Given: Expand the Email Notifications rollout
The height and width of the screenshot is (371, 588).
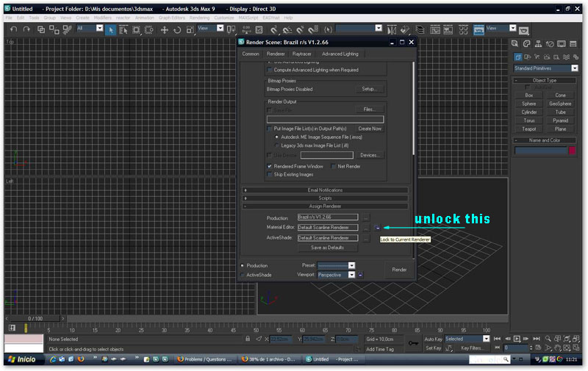Looking at the screenshot, I should coord(325,190).
